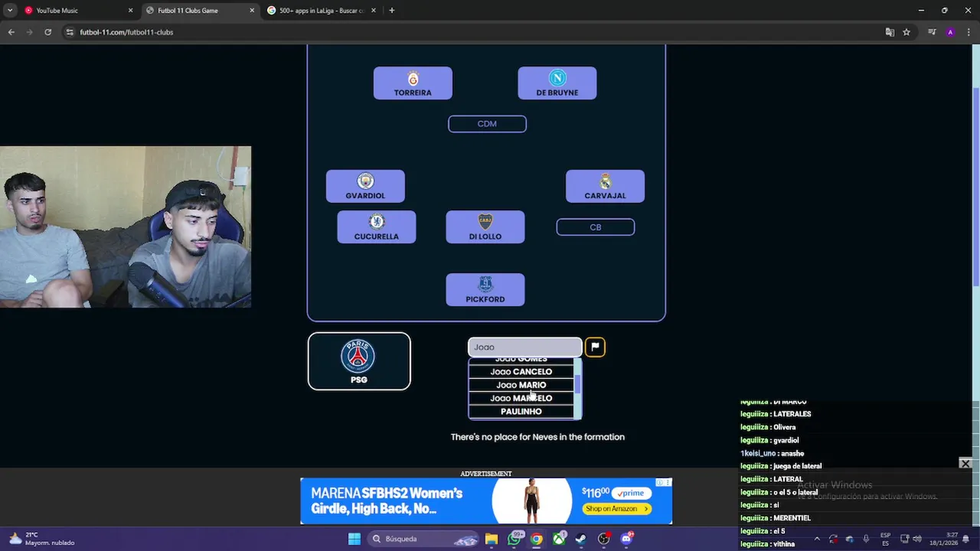Choose PAULINHO from suggestions
This screenshot has width=980, height=551.
pos(521,412)
